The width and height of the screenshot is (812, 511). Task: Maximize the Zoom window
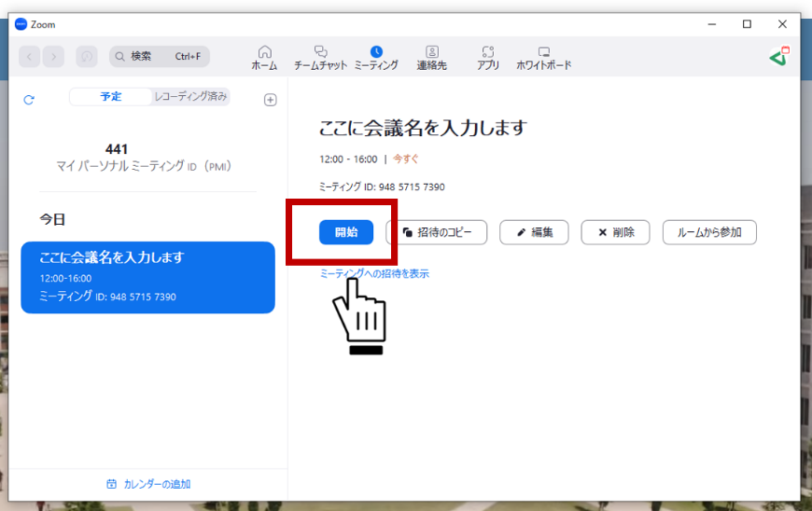click(747, 24)
